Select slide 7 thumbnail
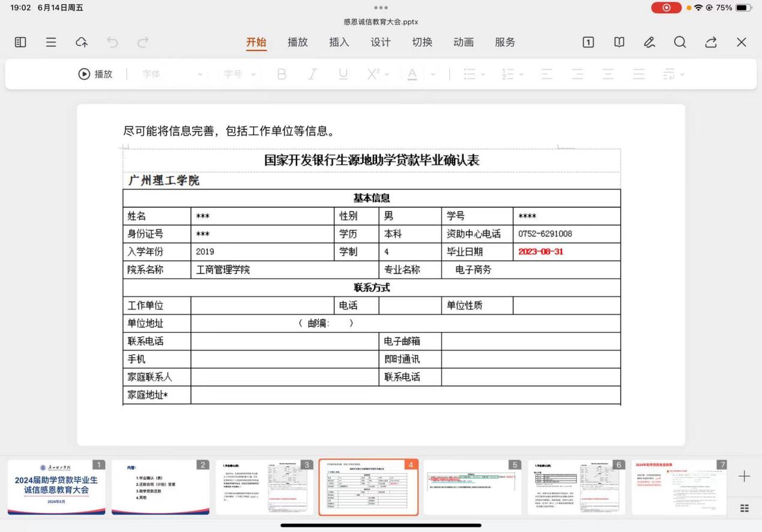The image size is (762, 532). (679, 487)
